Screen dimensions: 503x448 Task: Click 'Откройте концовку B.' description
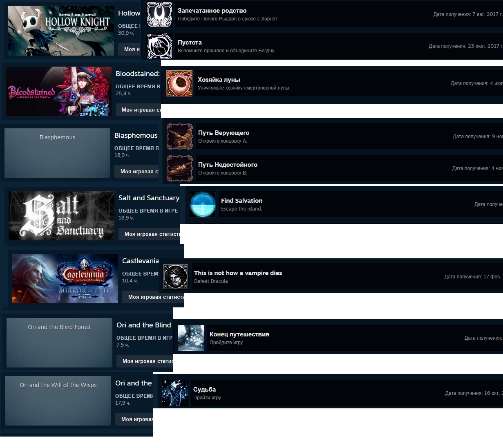tap(223, 173)
